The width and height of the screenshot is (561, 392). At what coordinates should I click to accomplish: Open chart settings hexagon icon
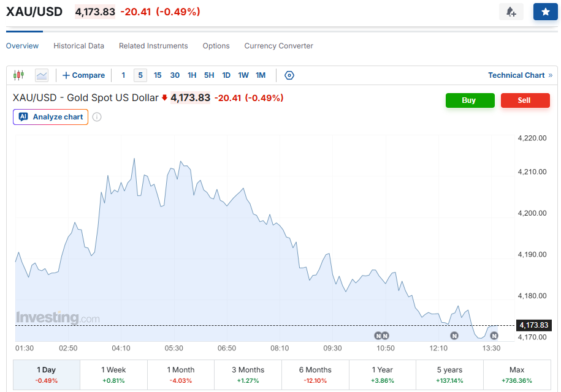289,75
